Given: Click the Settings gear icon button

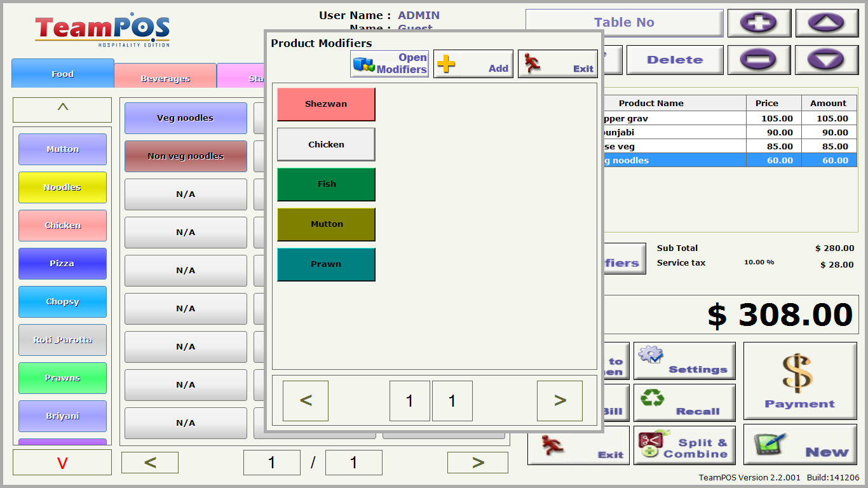Looking at the screenshot, I should click(x=684, y=361).
